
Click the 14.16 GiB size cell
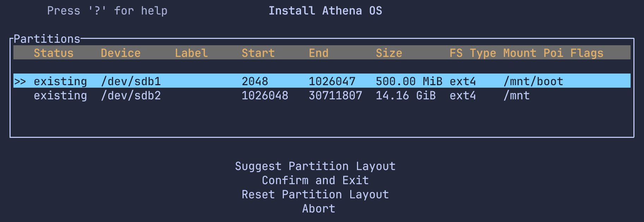(405, 95)
